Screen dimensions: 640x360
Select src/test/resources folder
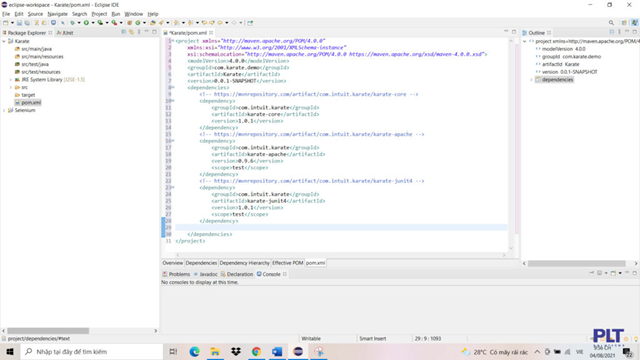tap(38, 72)
